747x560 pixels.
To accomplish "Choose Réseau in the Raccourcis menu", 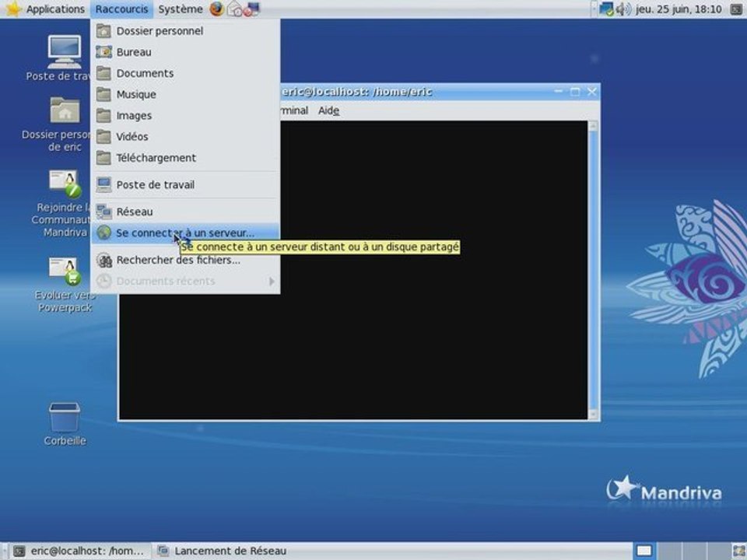I will pyautogui.click(x=185, y=212).
